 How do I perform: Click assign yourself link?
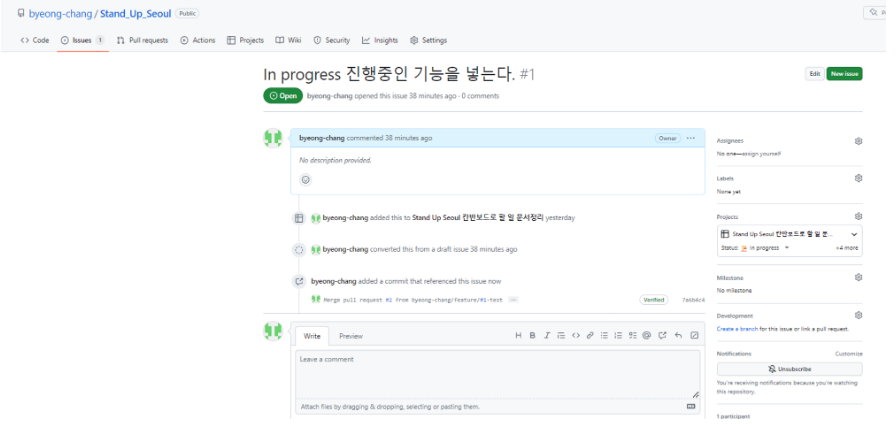pyautogui.click(x=761, y=154)
